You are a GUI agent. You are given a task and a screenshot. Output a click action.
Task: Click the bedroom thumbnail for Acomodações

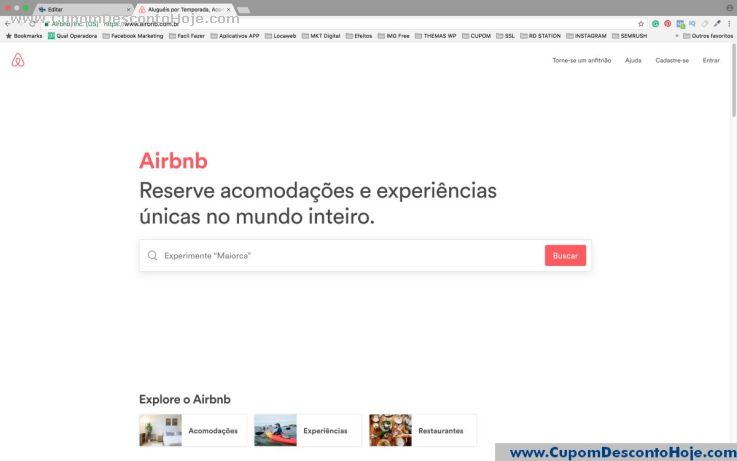[x=160, y=430]
